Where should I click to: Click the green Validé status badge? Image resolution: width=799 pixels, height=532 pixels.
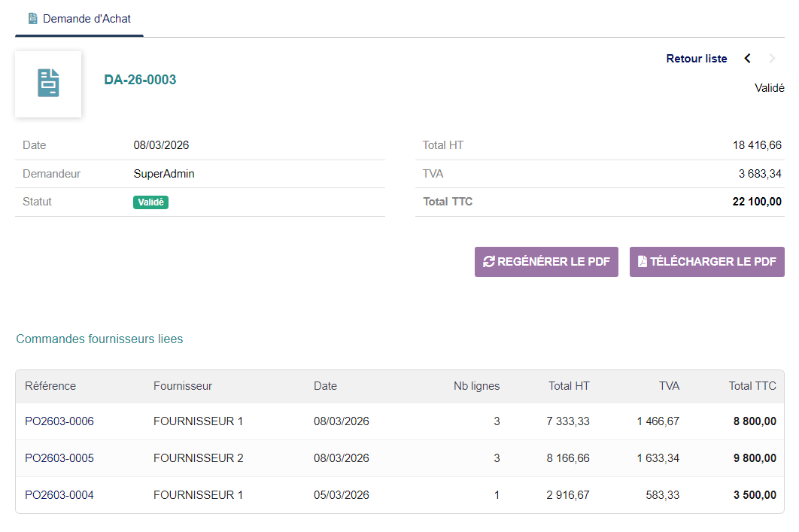tap(150, 202)
